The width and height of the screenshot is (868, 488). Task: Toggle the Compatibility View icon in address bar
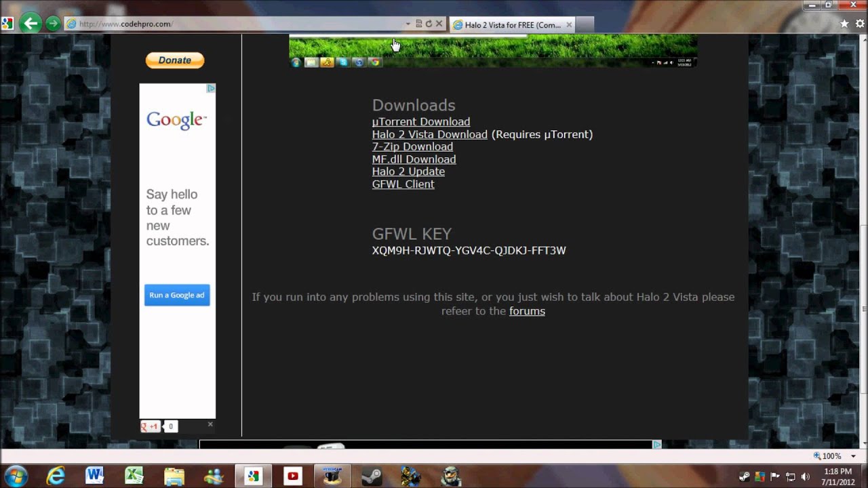(418, 24)
